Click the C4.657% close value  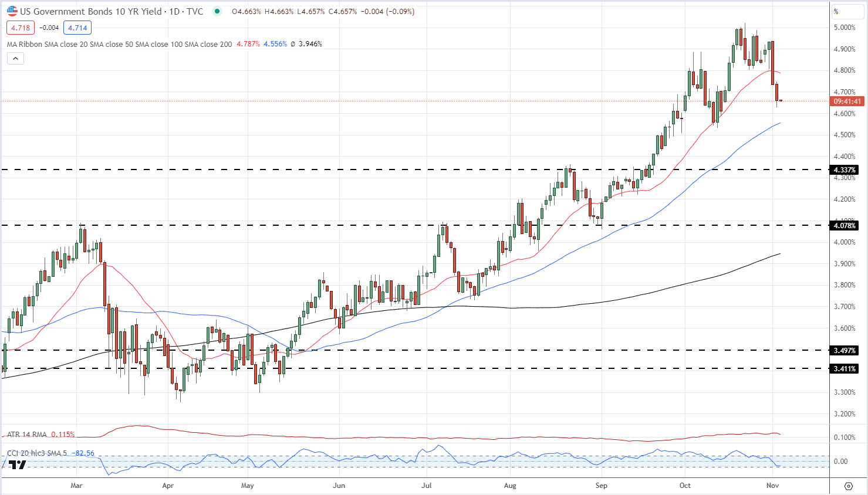click(x=342, y=11)
